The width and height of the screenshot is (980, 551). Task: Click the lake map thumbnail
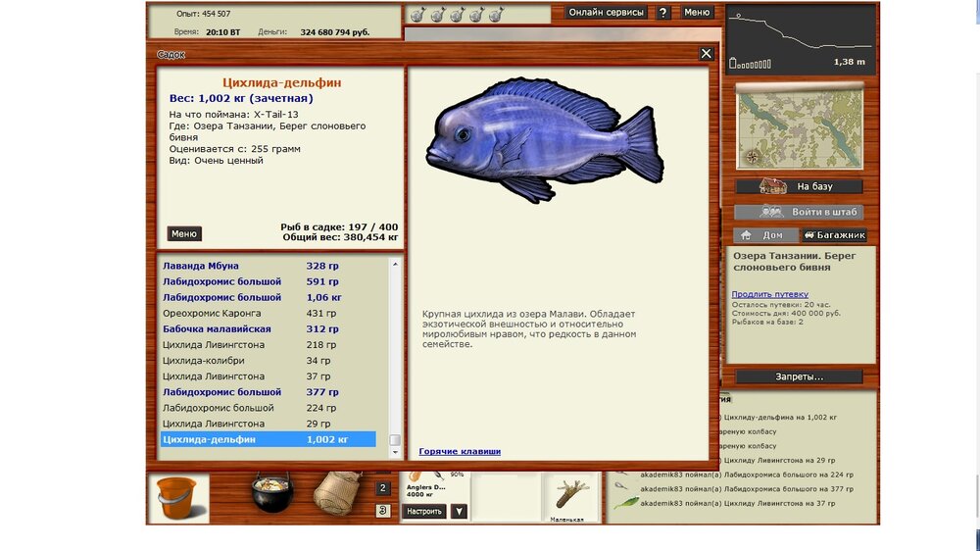coord(799,125)
